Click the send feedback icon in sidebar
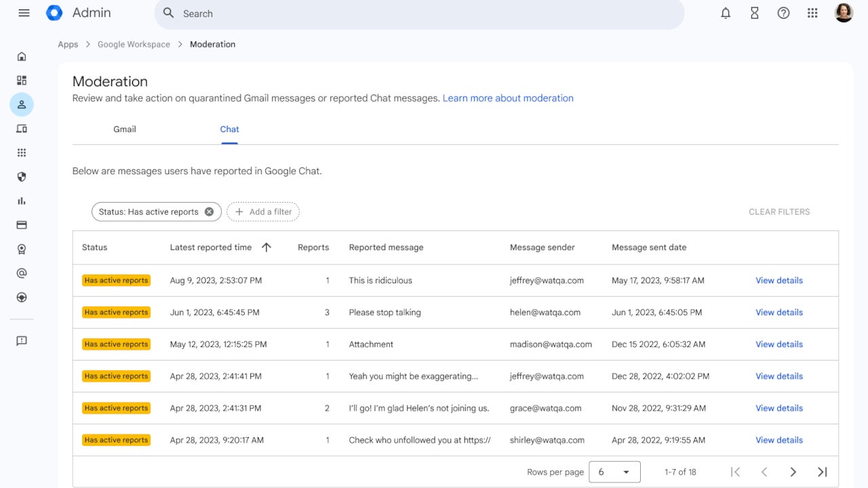Image resolution: width=868 pixels, height=488 pixels. pos(22,341)
